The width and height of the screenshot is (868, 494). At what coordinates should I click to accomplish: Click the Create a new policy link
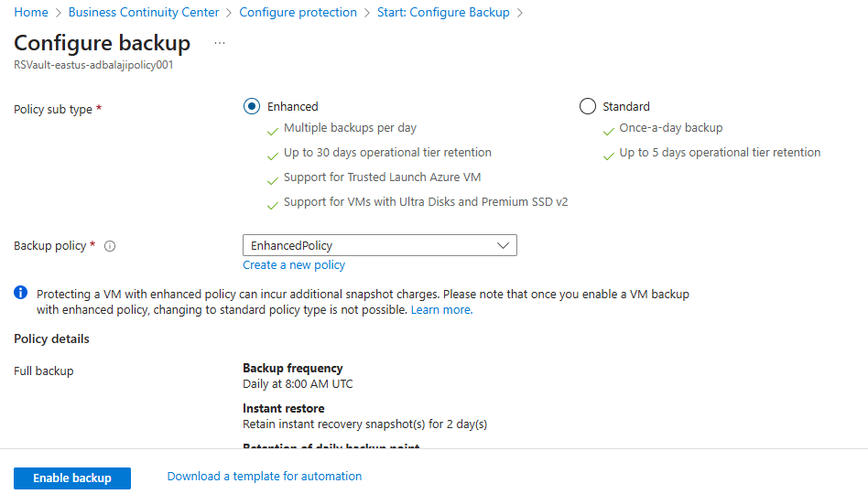point(294,265)
